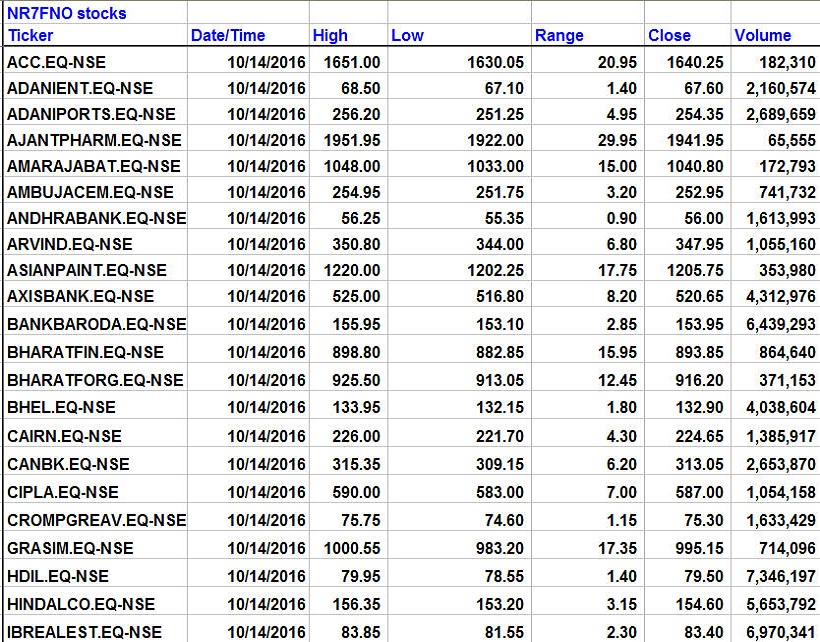This screenshot has width=820, height=642.
Task: Select the ADANIPORTS.EQ-NSE ticker
Action: pyautogui.click(x=91, y=114)
